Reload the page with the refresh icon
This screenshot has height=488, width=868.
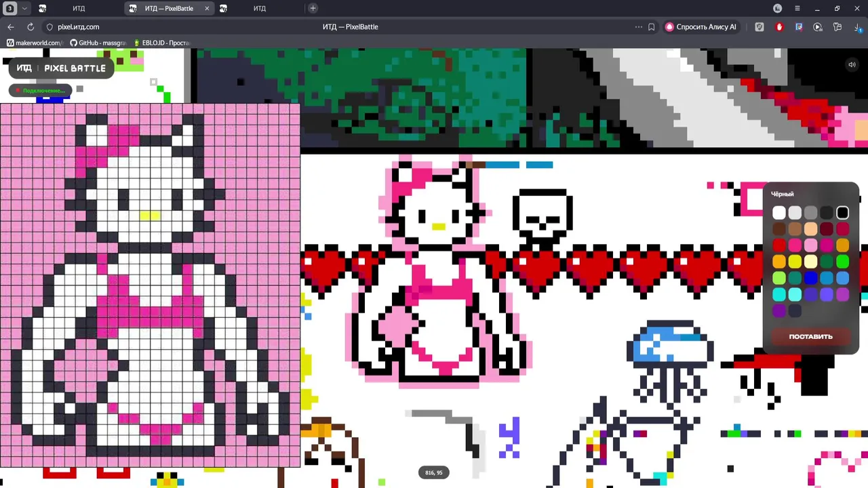31,27
